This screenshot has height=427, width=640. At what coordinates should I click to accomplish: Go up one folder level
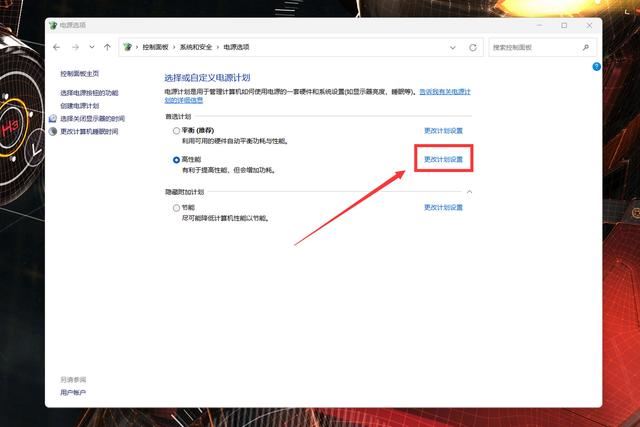pyautogui.click(x=107, y=47)
